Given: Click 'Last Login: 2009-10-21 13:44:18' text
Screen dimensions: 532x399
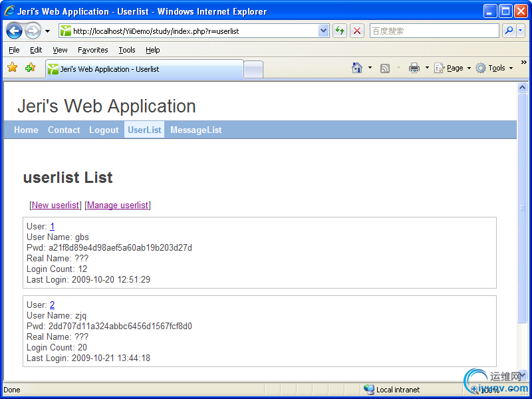Looking at the screenshot, I should (x=88, y=358).
